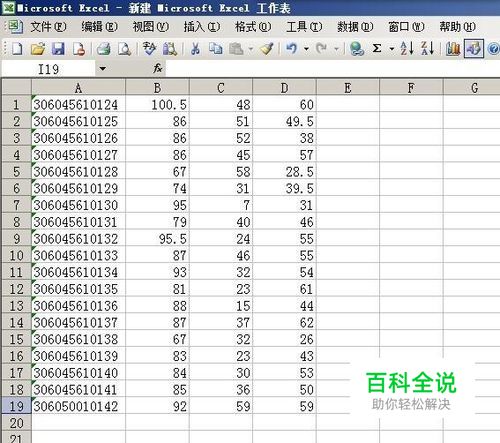Open the 格式(O) menu
500x443 pixels.
pyautogui.click(x=253, y=27)
